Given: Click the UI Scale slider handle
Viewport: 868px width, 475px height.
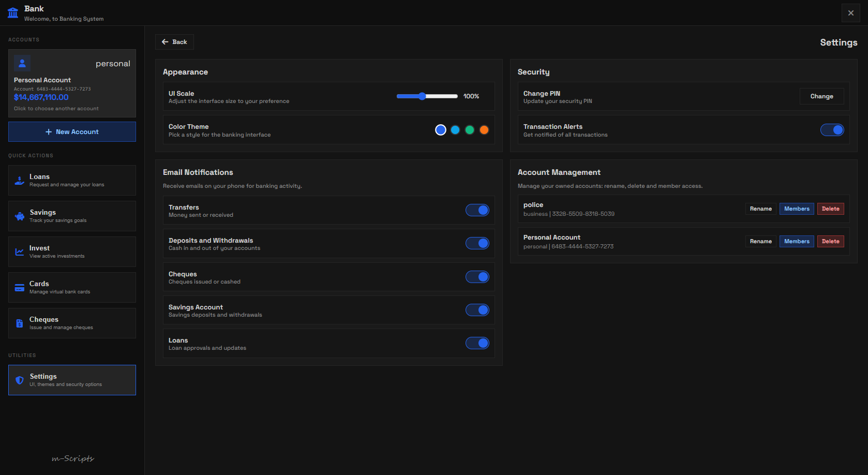Looking at the screenshot, I should 422,96.
